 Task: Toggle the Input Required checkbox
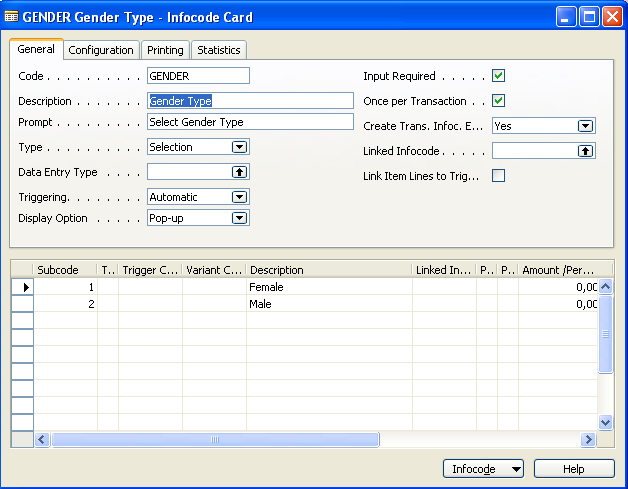click(x=499, y=76)
